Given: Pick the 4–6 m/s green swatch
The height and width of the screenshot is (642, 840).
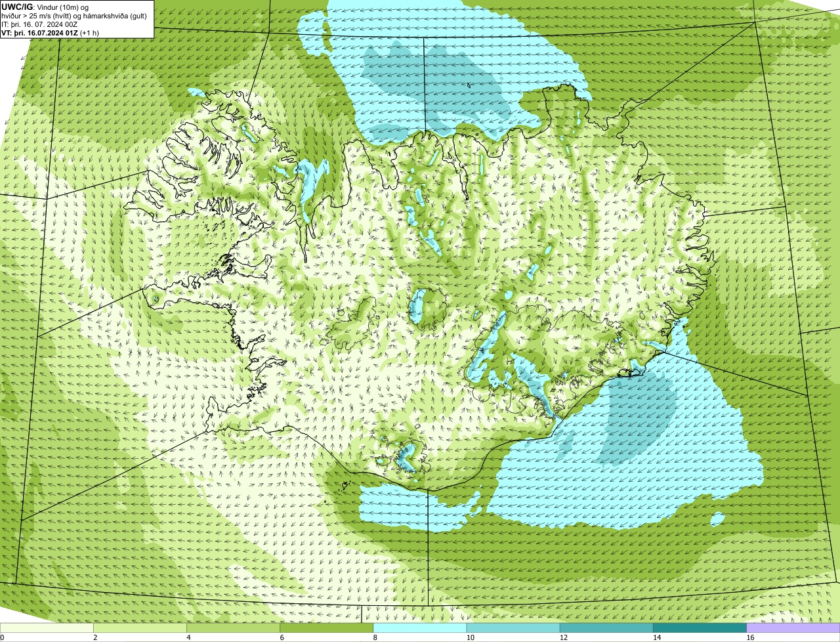Looking at the screenshot, I should pos(233,628).
